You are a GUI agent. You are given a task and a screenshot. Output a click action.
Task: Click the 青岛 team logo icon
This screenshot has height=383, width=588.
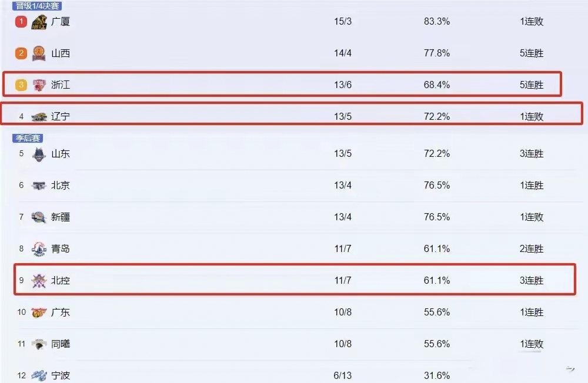tap(39, 249)
